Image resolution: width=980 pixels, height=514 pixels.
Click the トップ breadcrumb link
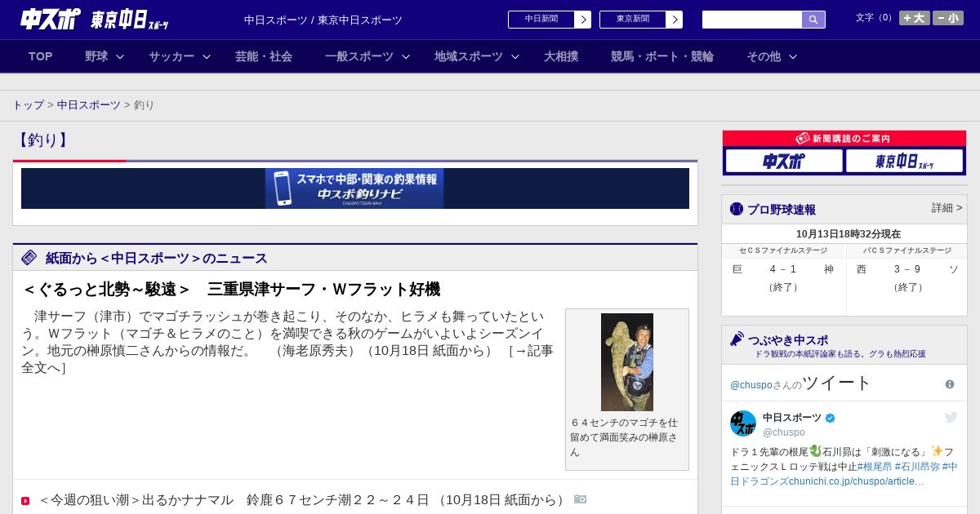(x=28, y=105)
